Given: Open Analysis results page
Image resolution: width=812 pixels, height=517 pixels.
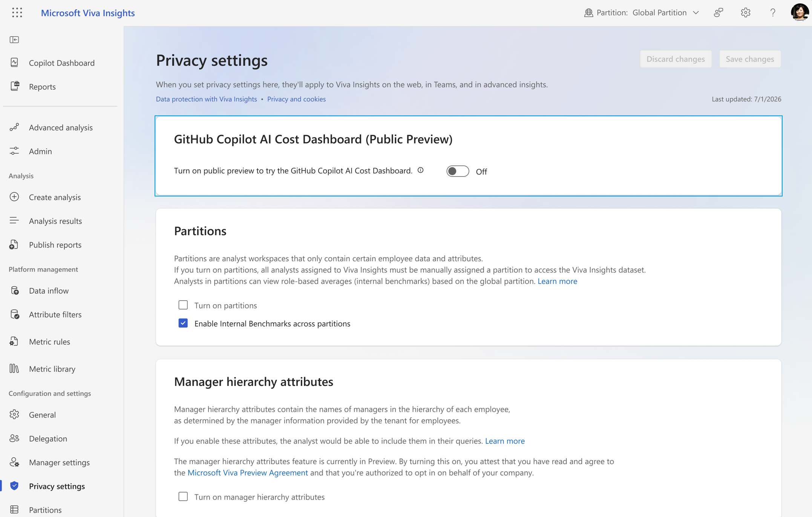Looking at the screenshot, I should pos(55,221).
